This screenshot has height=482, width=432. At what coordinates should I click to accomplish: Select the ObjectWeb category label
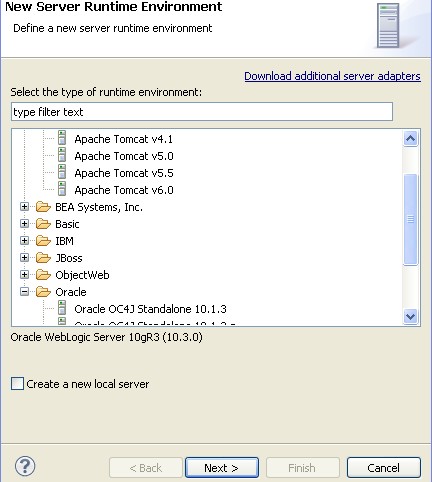tap(82, 275)
